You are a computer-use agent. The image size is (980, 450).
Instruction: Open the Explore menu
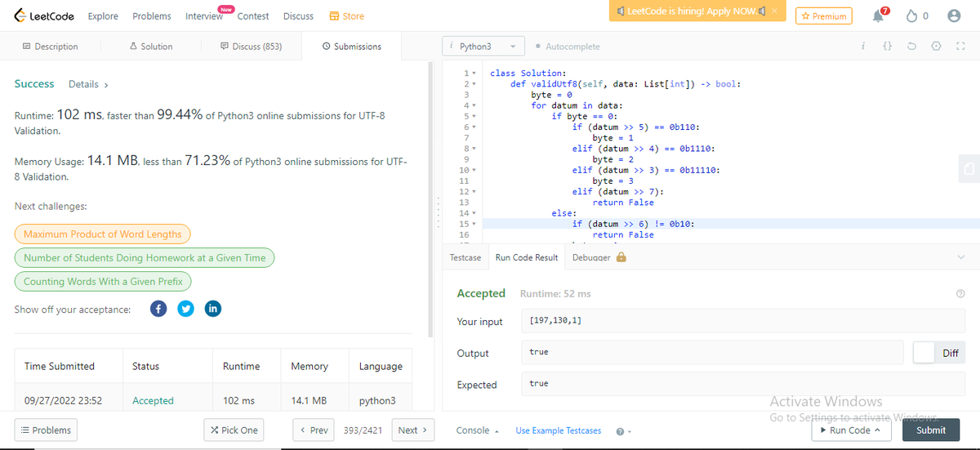pyautogui.click(x=103, y=16)
